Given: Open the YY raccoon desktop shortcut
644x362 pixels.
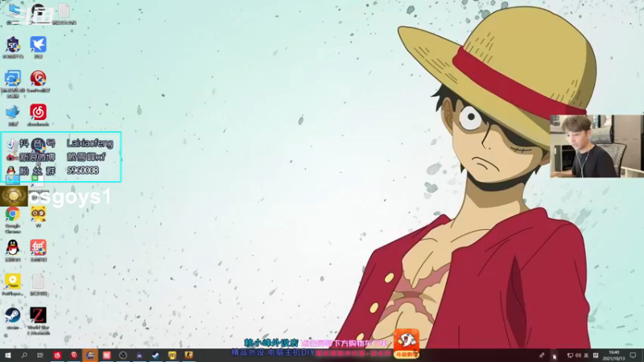Looking at the screenshot, I should 38,214.
